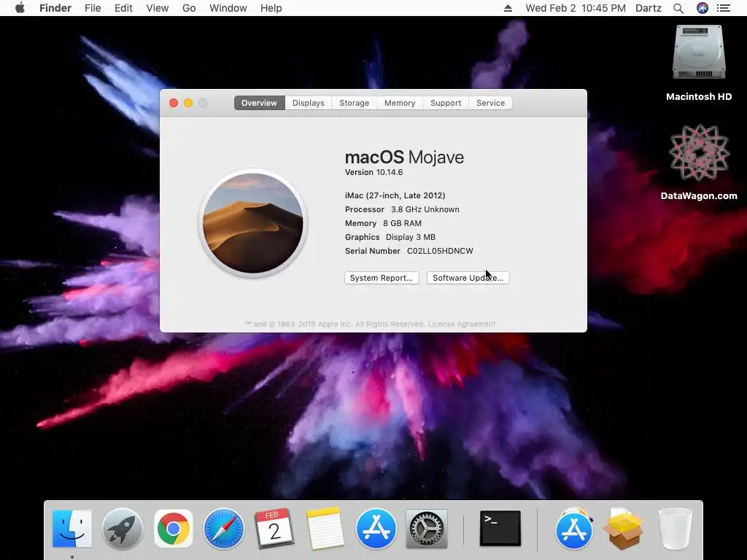Open System Preferences gear in Dock
The width and height of the screenshot is (747, 560).
click(x=426, y=529)
